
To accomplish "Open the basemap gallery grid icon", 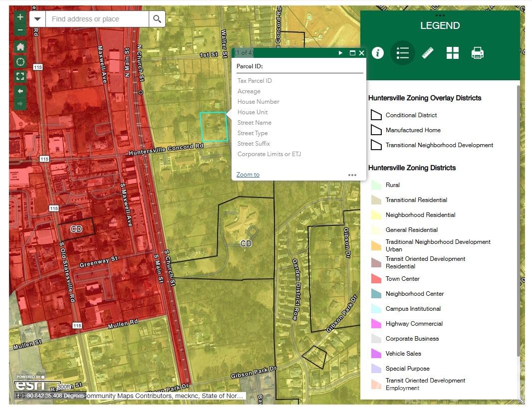I will [x=453, y=53].
